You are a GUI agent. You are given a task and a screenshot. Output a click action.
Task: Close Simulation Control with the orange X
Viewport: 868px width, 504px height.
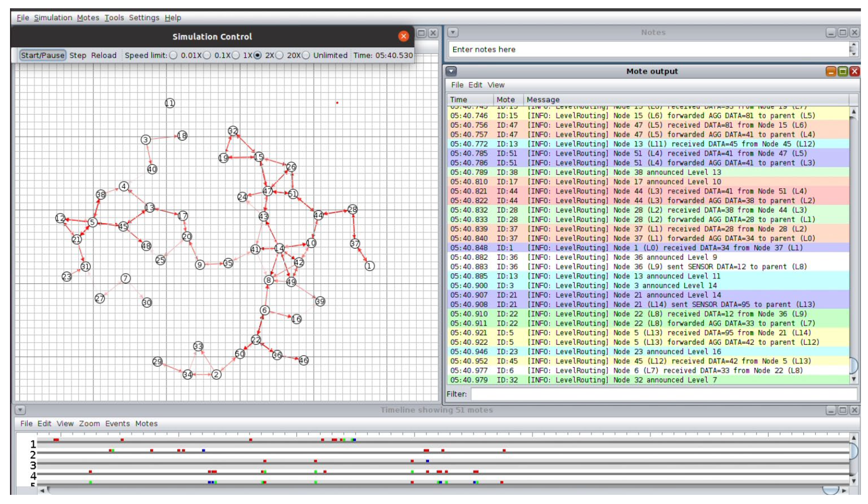pyautogui.click(x=403, y=36)
